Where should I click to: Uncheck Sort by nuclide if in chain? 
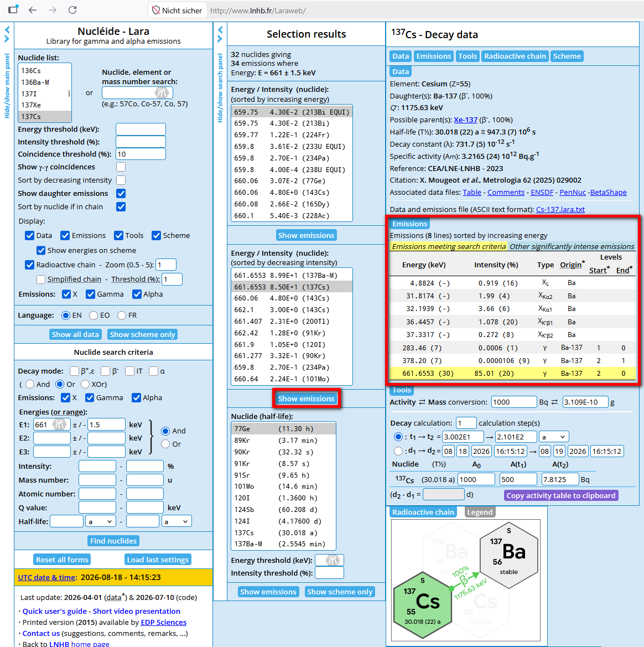pyautogui.click(x=121, y=206)
